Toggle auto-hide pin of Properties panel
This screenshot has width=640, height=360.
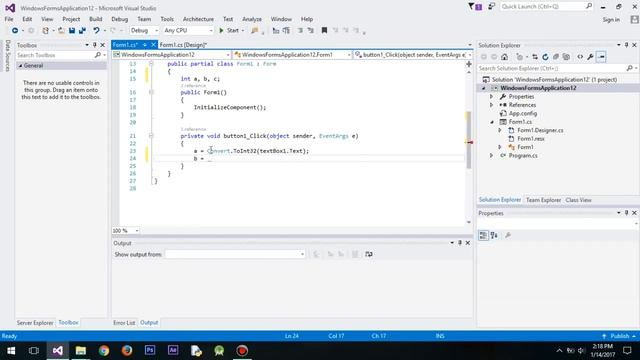627,213
